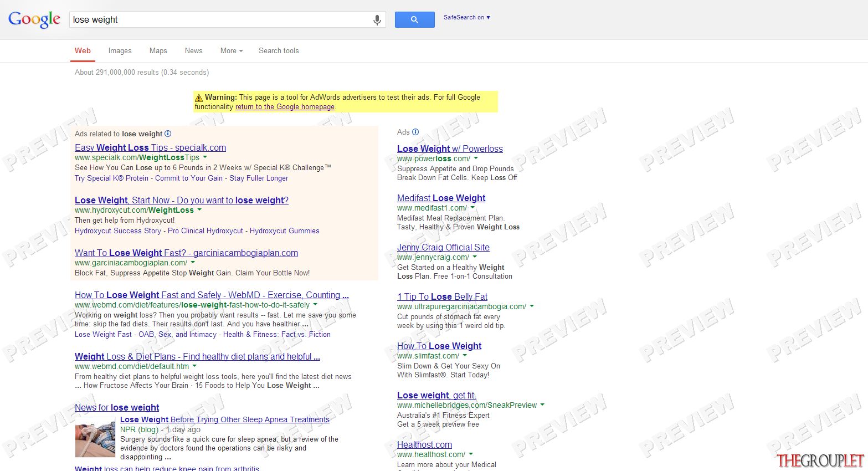Expand arrow next to www.slimfast.com URL
This screenshot has width=868, height=471.
(x=465, y=356)
